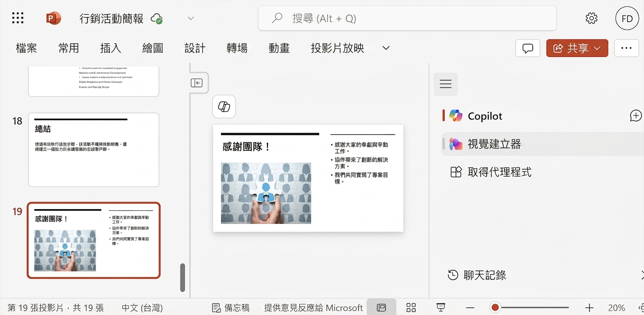This screenshot has width=644, height=315.
Task: Click the thumbnail panel scrollbar
Action: tap(183, 277)
